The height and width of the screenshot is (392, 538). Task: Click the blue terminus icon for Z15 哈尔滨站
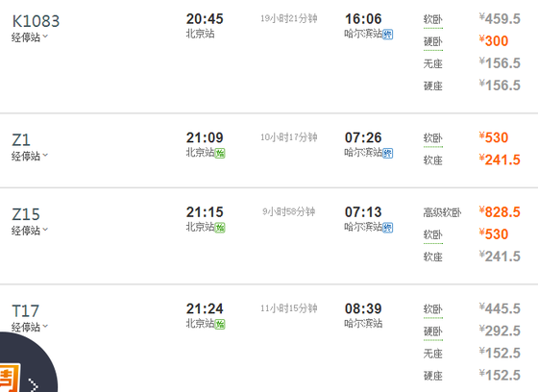[388, 228]
